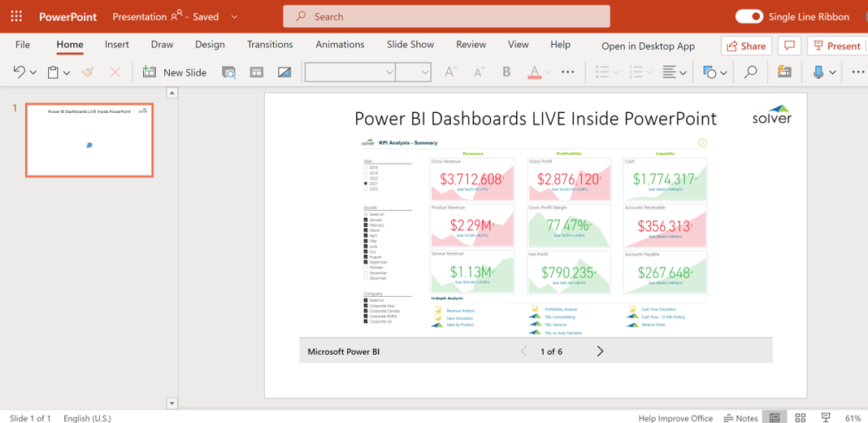Check the October month checkbox
Viewport: 868px width, 423px height.
[366, 268]
